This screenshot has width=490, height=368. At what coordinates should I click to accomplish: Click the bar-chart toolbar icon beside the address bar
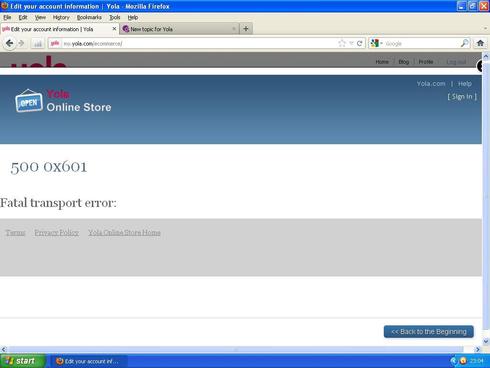(x=38, y=44)
